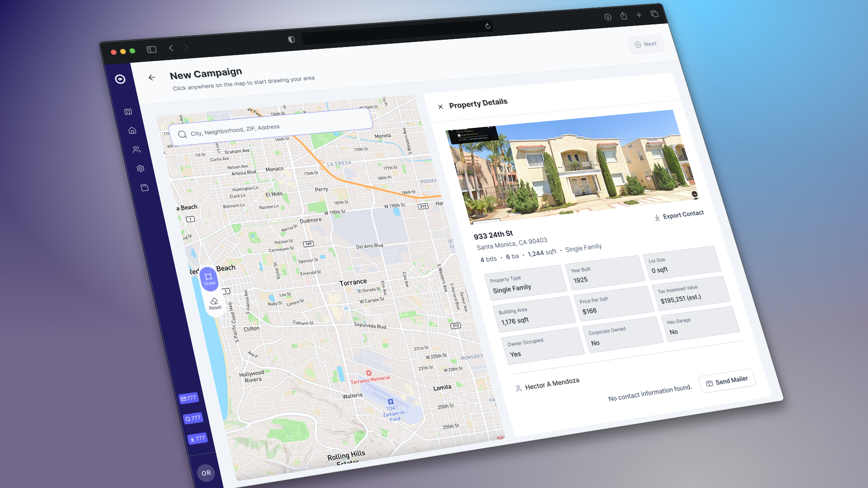The width and height of the screenshot is (868, 488).
Task: Show the browser tab overview icon
Action: coord(655,14)
